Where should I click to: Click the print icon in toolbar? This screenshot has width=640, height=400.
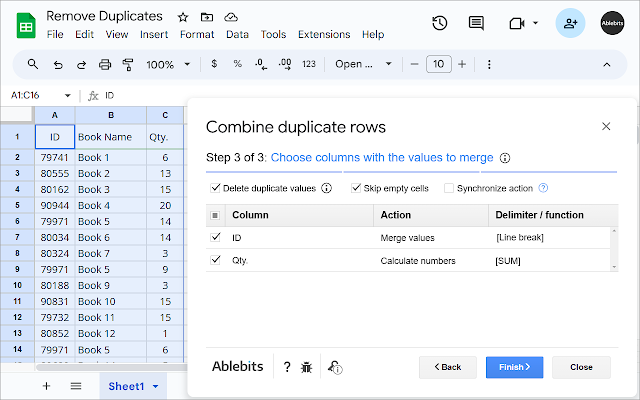(x=105, y=64)
